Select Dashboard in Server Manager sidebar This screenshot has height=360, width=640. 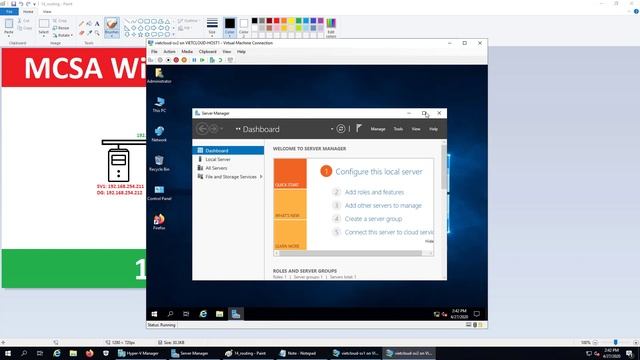coord(228,151)
